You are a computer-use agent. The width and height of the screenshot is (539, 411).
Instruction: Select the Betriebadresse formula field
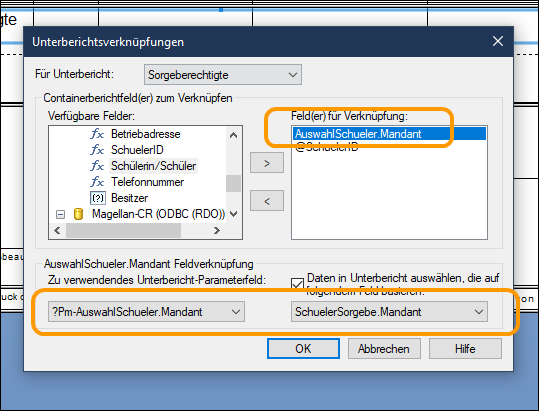pyautogui.click(x=145, y=134)
